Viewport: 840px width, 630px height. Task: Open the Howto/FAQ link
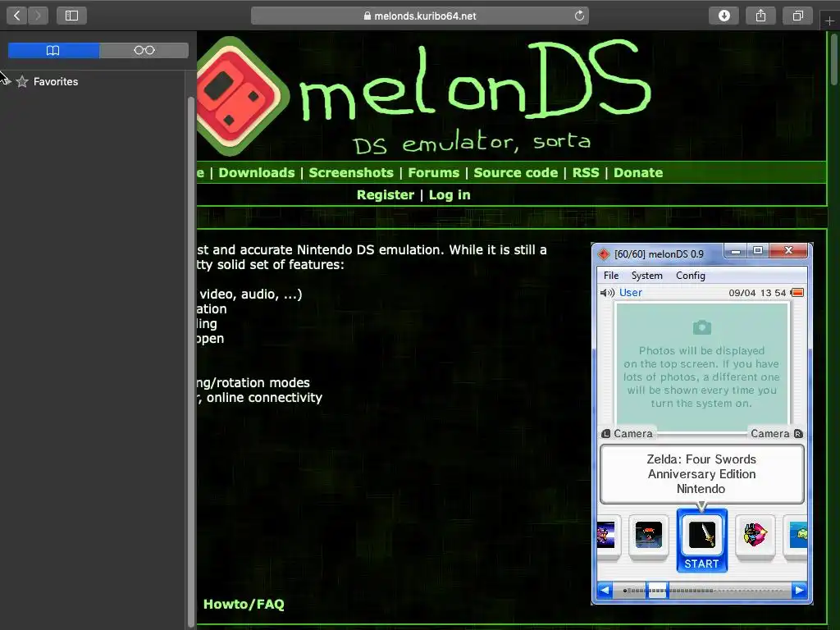pos(244,605)
